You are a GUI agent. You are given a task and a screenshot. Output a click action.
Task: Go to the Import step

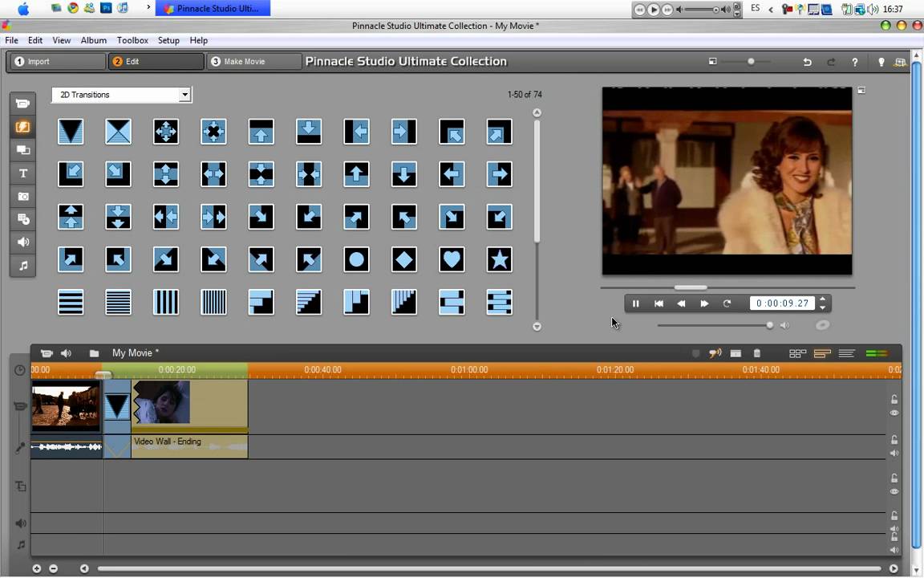(x=57, y=61)
